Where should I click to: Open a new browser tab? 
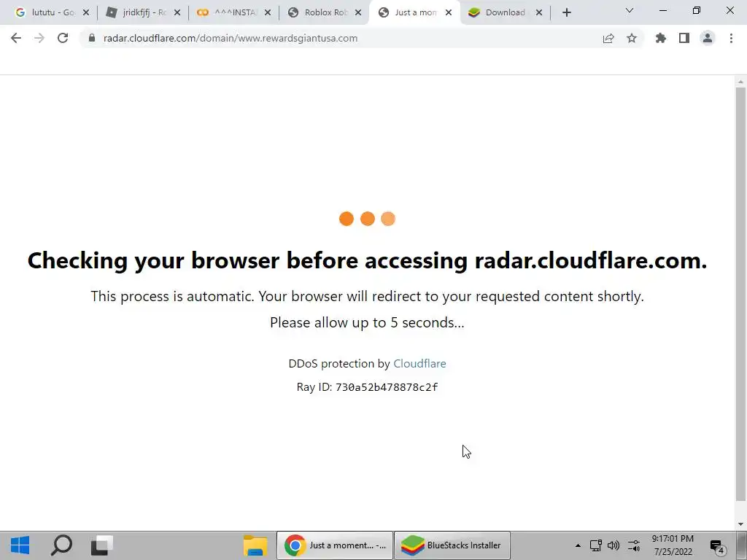click(x=566, y=13)
